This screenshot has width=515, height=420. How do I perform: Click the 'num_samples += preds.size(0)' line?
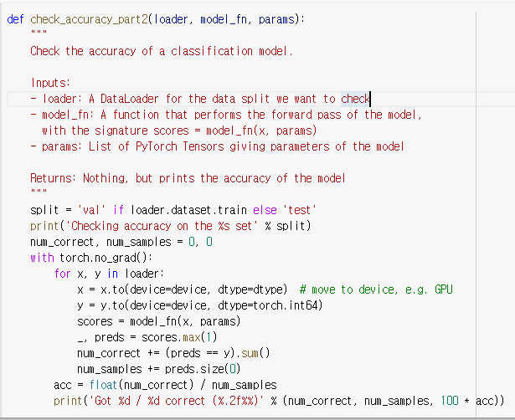159,369
